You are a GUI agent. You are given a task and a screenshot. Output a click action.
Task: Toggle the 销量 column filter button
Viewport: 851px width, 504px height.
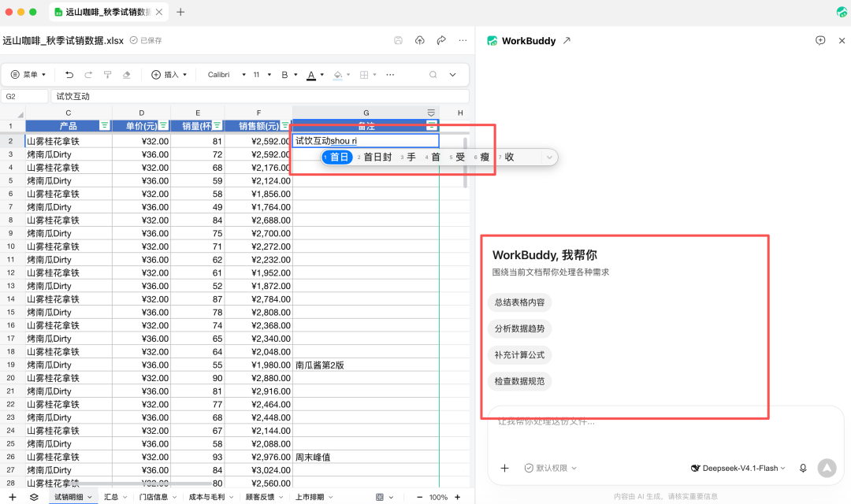pyautogui.click(x=217, y=126)
